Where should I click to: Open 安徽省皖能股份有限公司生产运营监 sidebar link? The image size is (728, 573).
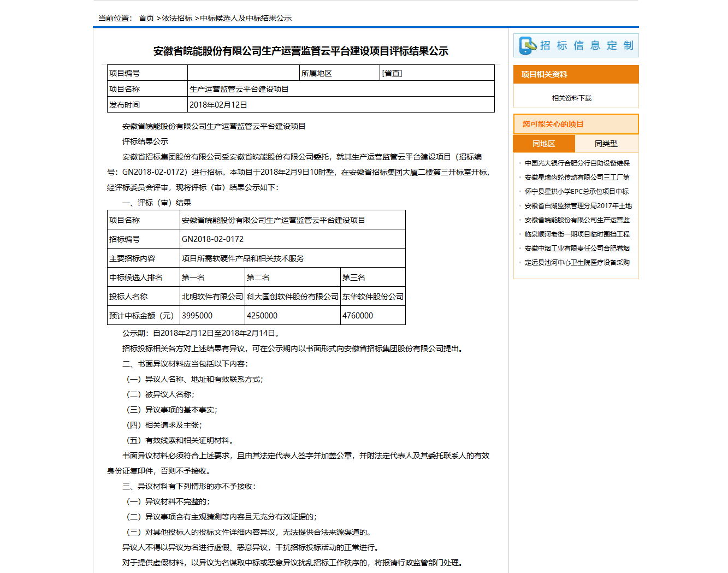tap(577, 220)
